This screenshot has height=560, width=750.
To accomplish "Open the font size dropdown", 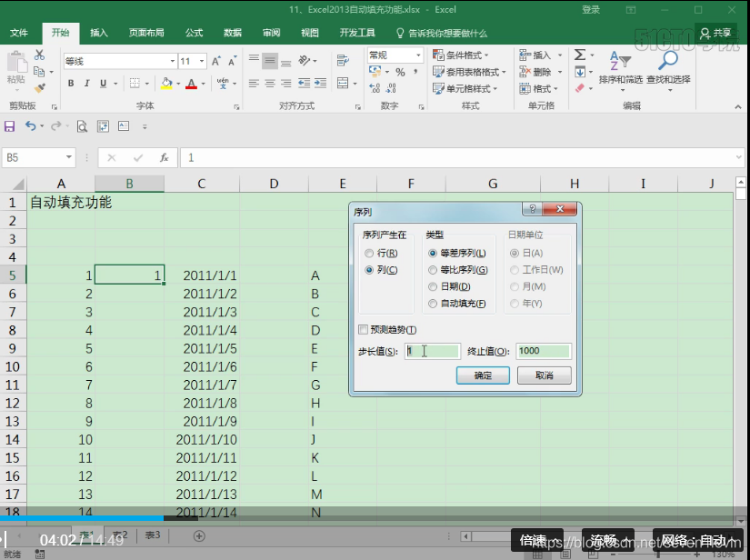I will 202,61.
